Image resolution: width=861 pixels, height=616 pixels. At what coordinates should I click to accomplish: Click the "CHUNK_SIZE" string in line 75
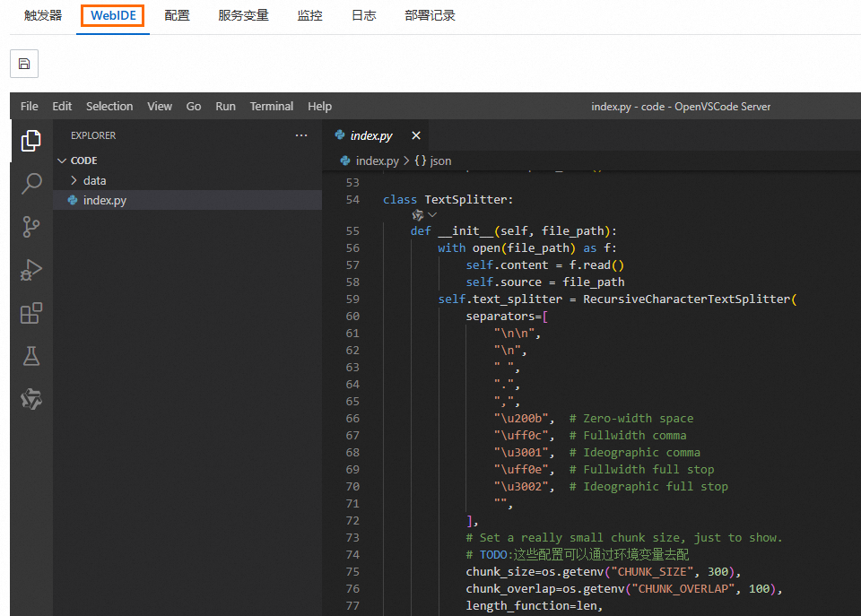tap(652, 571)
